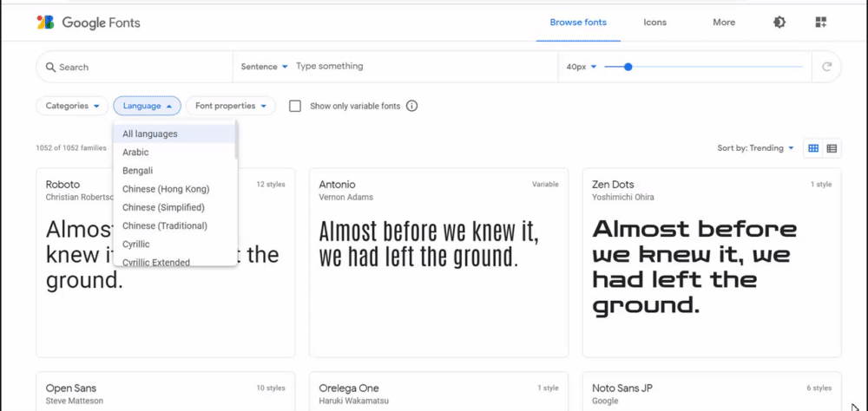Click the language list scrollbar
868x411 pixels.
236,141
